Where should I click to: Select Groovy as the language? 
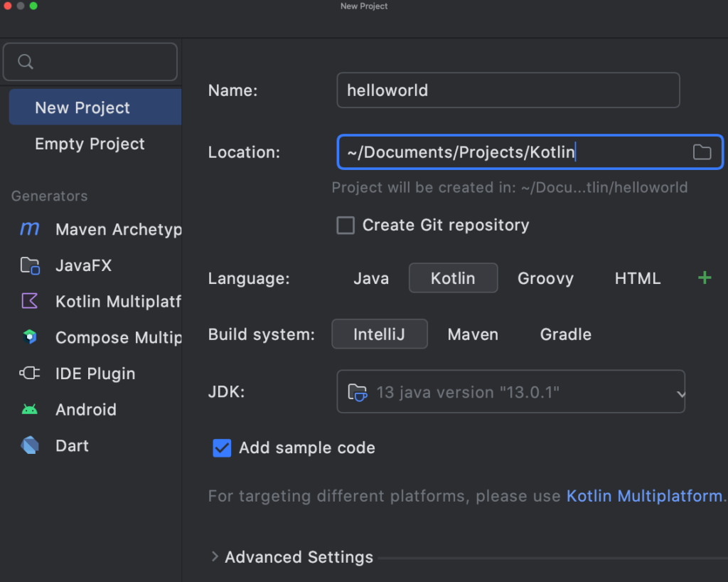point(545,278)
